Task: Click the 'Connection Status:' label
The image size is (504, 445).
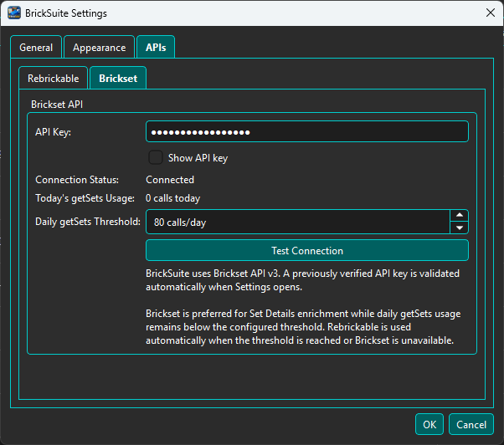Action: pos(77,180)
